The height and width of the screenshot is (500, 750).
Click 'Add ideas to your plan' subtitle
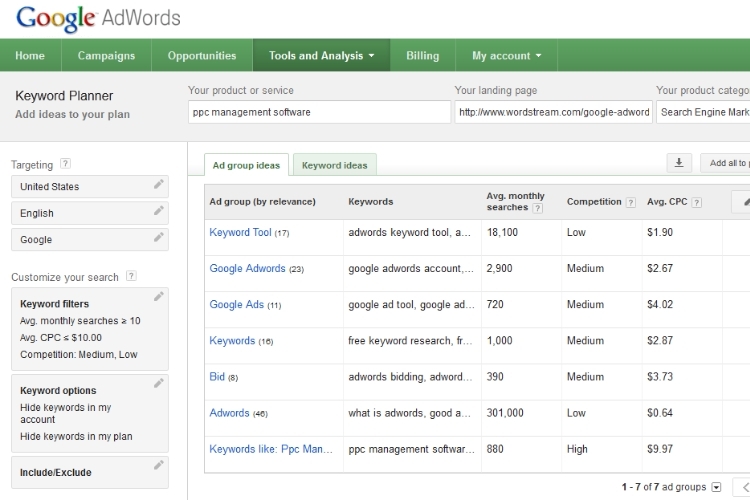pos(72,114)
